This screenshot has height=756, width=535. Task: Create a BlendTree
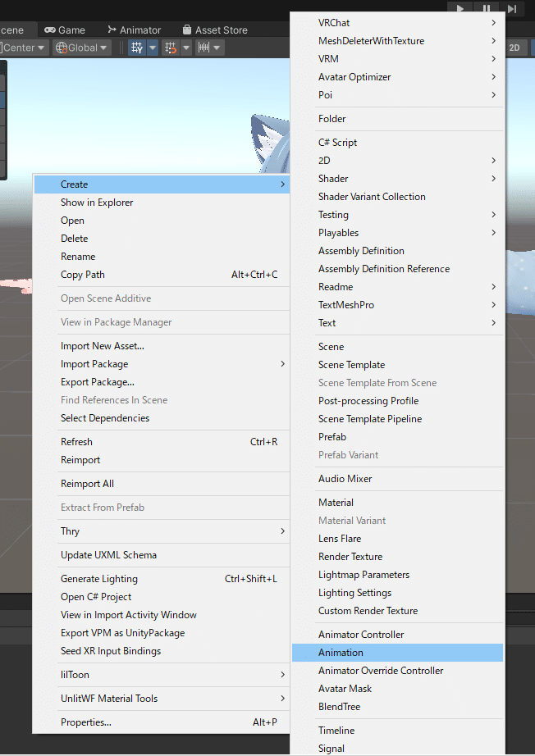pos(397,707)
